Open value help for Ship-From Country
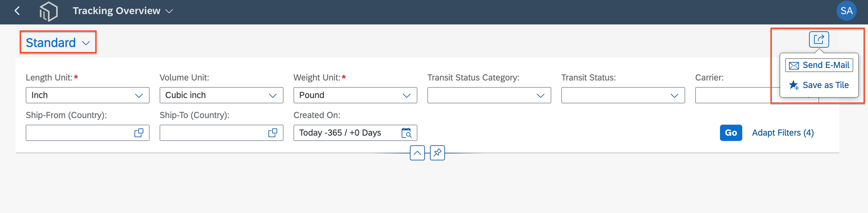This screenshot has width=868, height=213. pyautogui.click(x=139, y=133)
